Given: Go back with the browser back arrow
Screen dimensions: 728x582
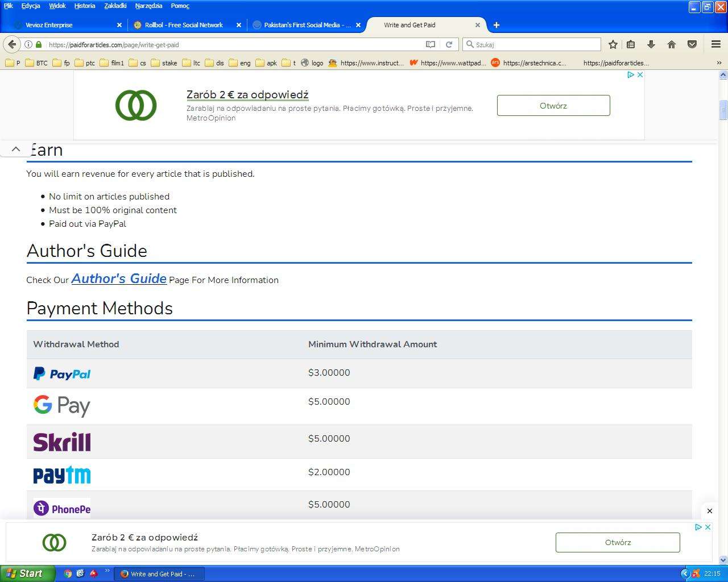Looking at the screenshot, I should tap(12, 44).
